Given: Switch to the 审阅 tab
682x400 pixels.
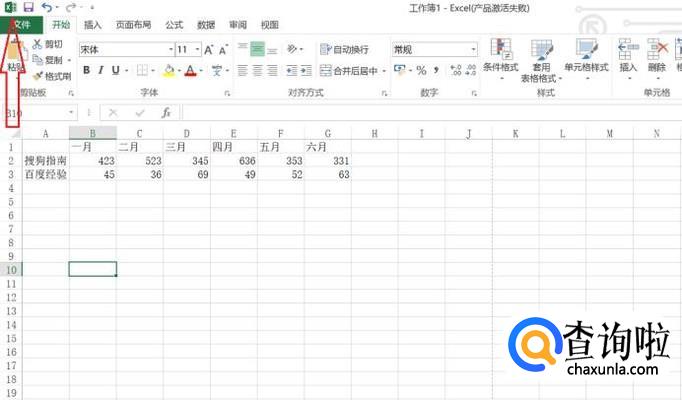Looking at the screenshot, I should 238,25.
